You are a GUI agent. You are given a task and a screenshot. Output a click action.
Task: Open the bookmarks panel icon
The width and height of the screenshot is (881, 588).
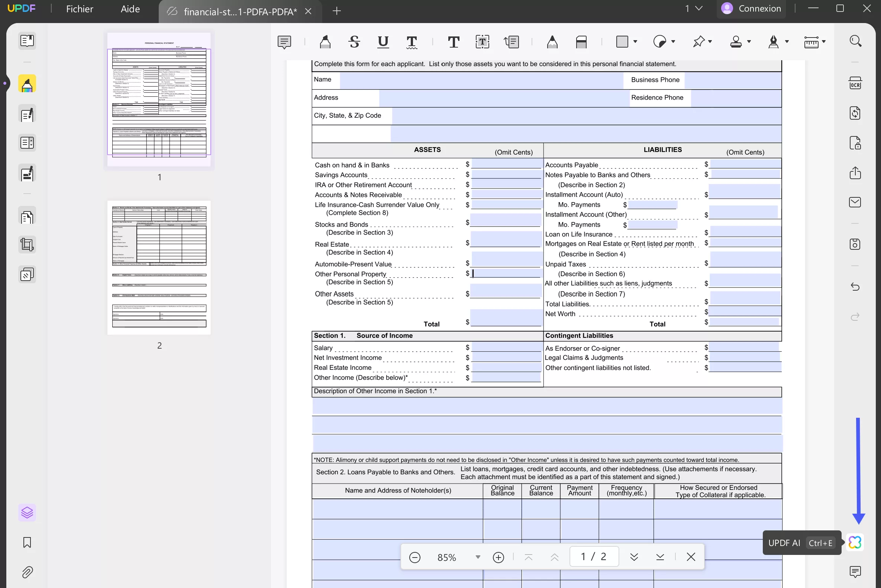click(x=27, y=542)
